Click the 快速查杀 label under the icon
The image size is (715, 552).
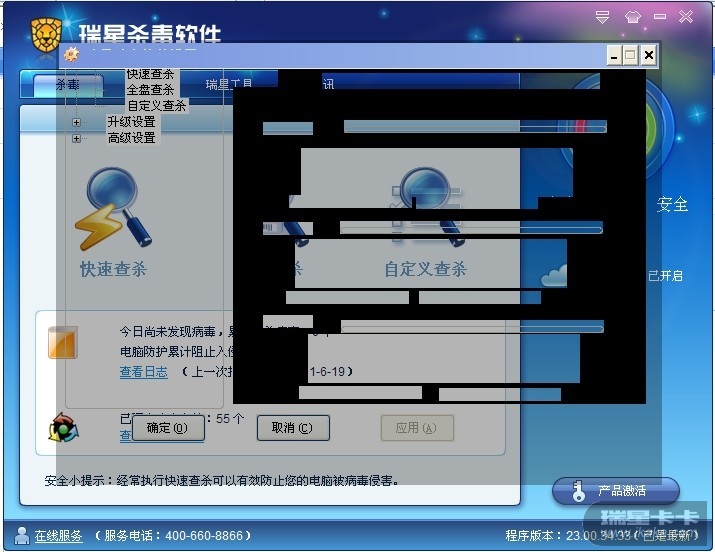pyautogui.click(x=113, y=269)
